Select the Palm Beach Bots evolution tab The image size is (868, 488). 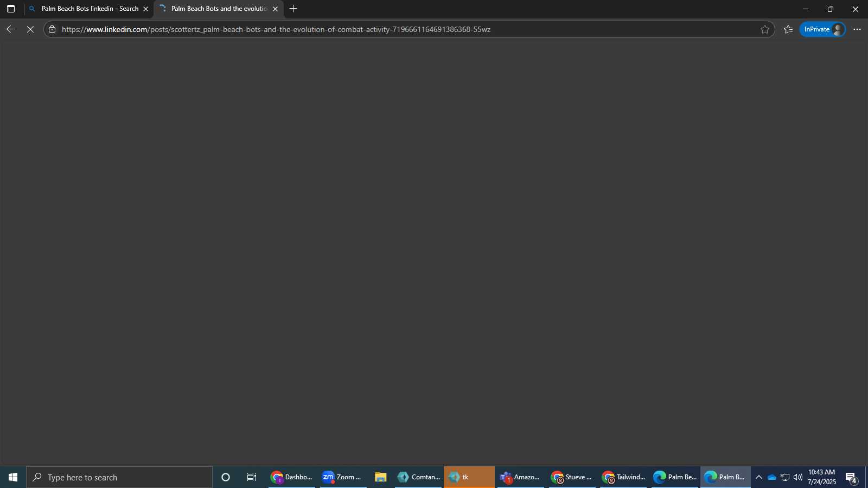(x=219, y=9)
